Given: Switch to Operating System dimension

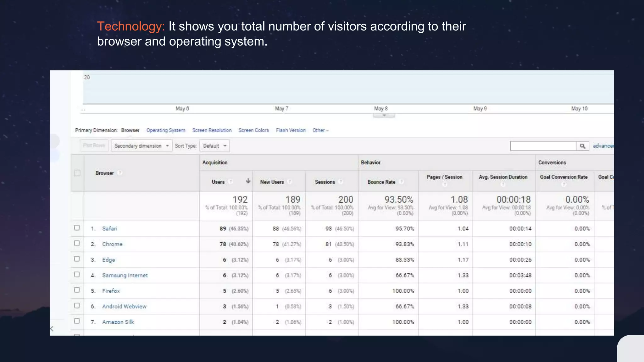Looking at the screenshot, I should pyautogui.click(x=166, y=130).
